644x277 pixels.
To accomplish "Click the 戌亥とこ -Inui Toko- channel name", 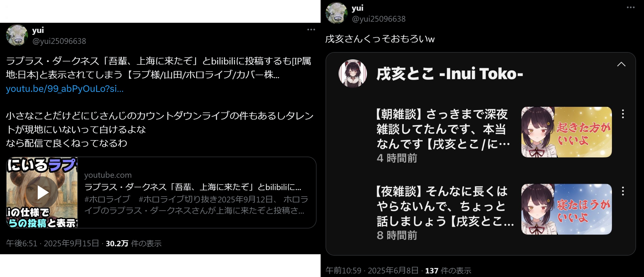I will (x=450, y=74).
